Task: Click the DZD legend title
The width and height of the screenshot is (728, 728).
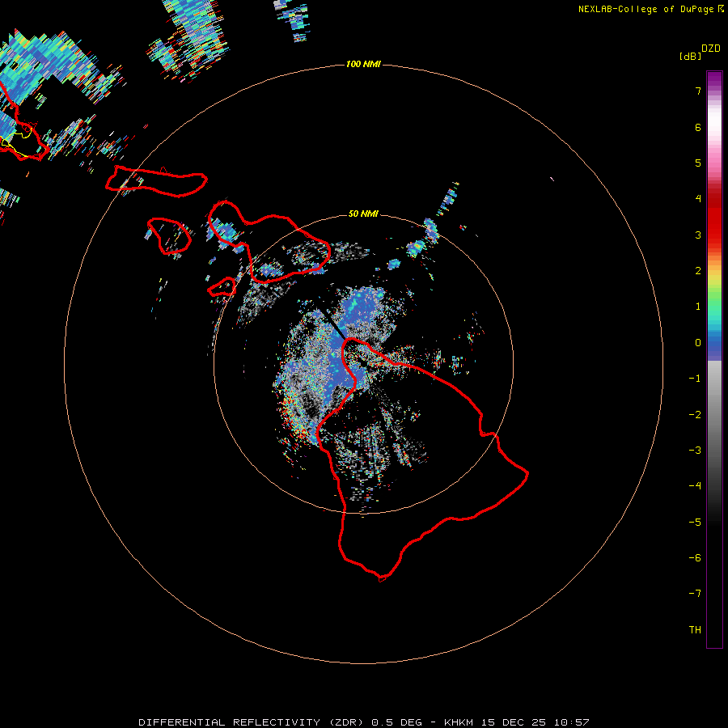Action: click(x=711, y=49)
